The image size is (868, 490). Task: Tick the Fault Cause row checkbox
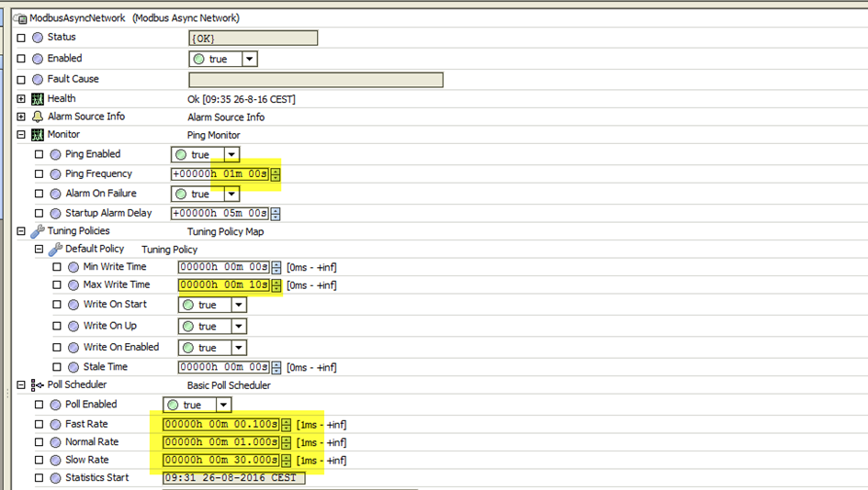[x=21, y=80]
